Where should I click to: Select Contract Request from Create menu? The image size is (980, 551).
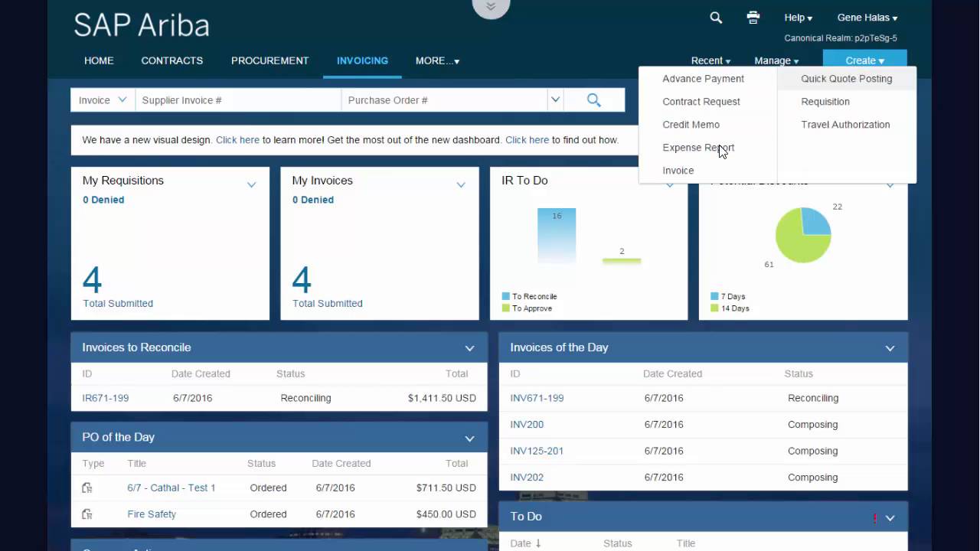[x=701, y=102]
